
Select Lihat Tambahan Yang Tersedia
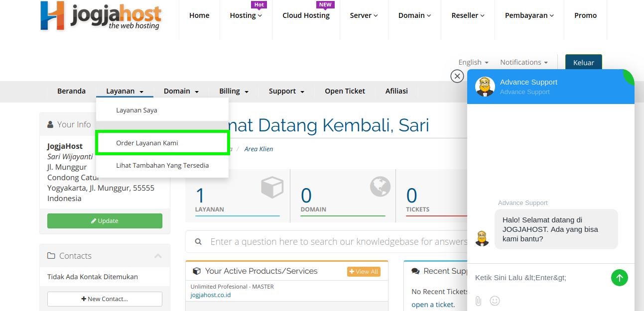tap(162, 165)
